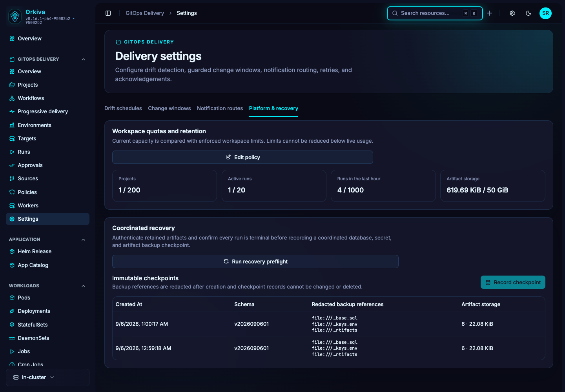Screen dimensions: 565x392
Task: Click the Projects sidebar icon
Action: pos(12,85)
